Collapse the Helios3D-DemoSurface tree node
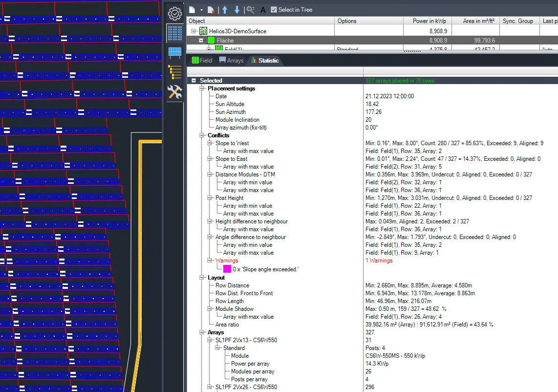Viewport: 558px width, 392px height. coord(193,31)
